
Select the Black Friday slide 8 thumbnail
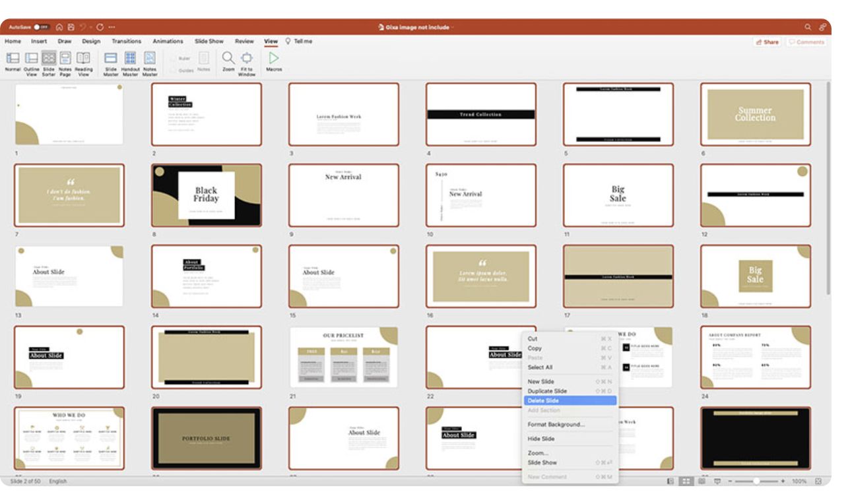click(207, 195)
